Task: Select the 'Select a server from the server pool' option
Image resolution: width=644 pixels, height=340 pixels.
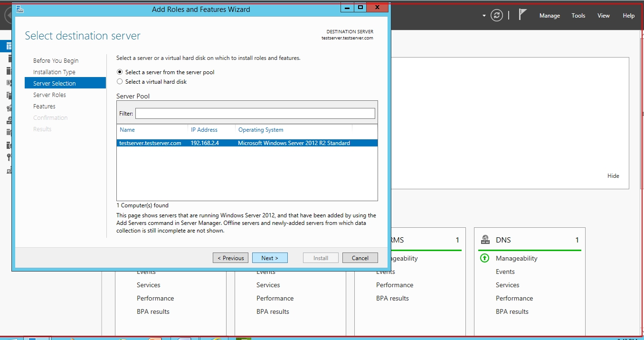Action: (x=120, y=72)
